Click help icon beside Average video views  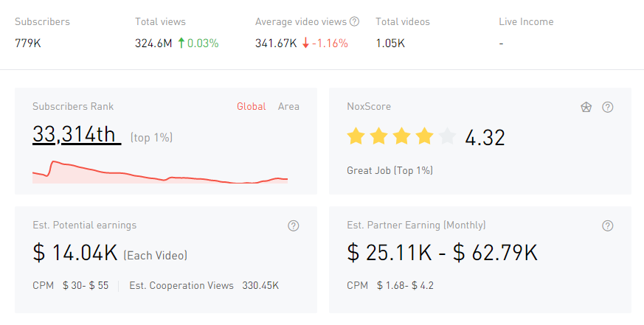pyautogui.click(x=355, y=21)
